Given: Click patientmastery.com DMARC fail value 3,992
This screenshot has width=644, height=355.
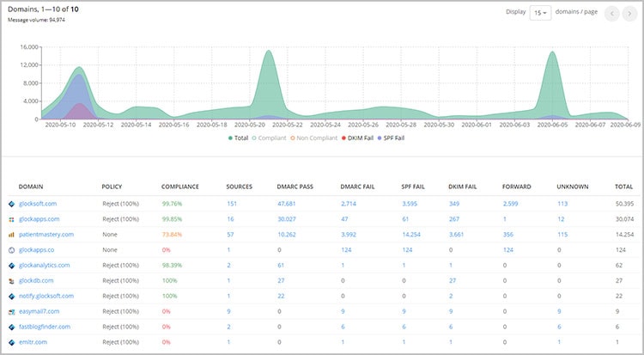Looking at the screenshot, I should (349, 235).
